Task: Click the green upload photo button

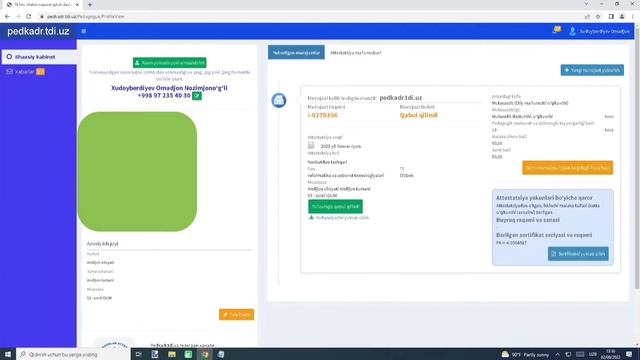Action: point(169,63)
